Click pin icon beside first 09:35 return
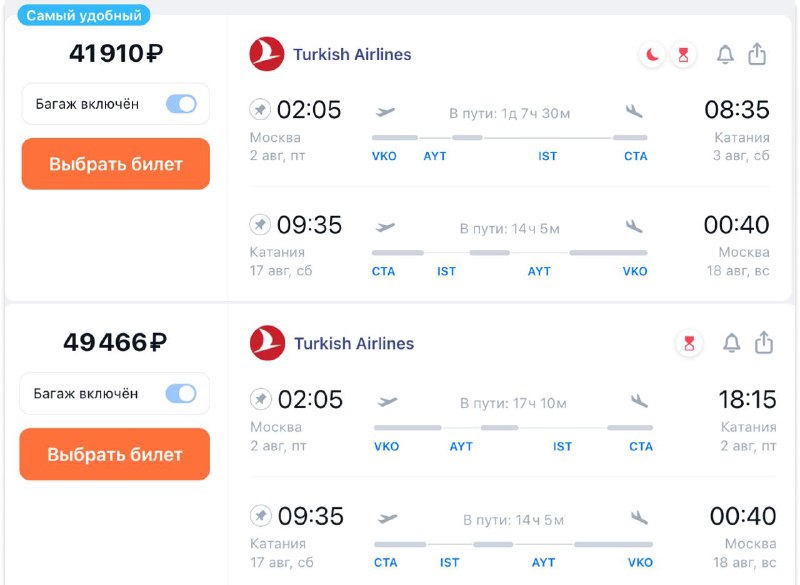The height and width of the screenshot is (585, 800). click(x=260, y=225)
